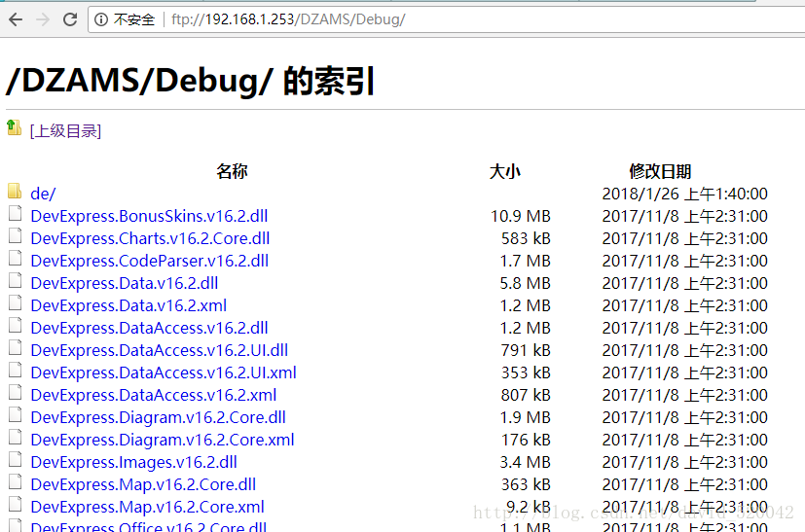
Task: Click the browser forward arrow
Action: (x=43, y=19)
